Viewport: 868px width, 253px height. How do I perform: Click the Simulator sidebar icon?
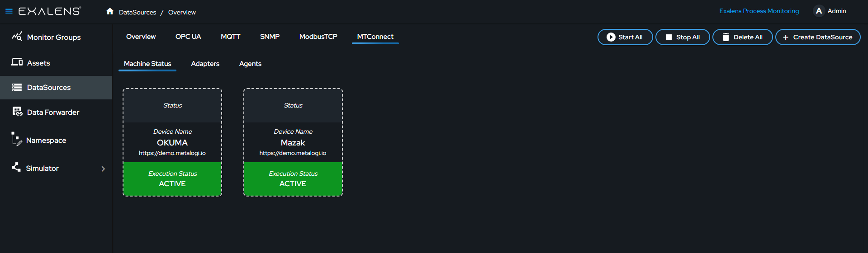coord(16,167)
